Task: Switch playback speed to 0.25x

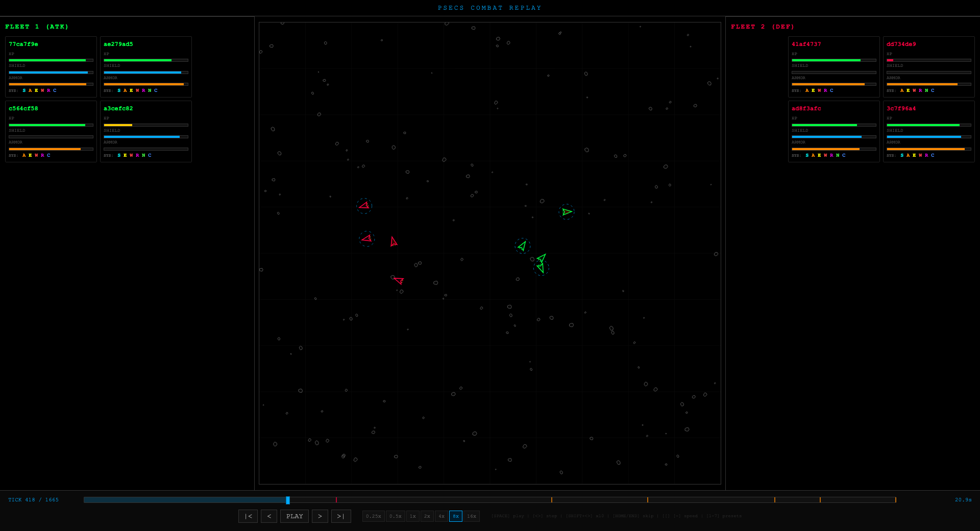Action: click(x=374, y=516)
